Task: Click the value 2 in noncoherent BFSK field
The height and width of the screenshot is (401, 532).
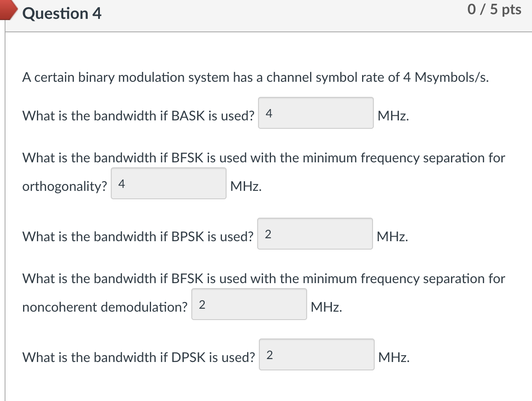Action: click(202, 304)
